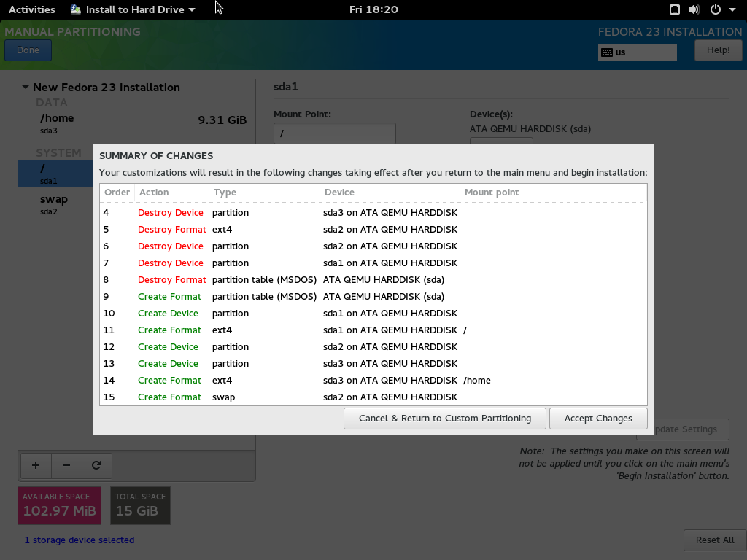Click the window indicator icon in the top bar
Screen dimensions: 747x560
pos(674,9)
